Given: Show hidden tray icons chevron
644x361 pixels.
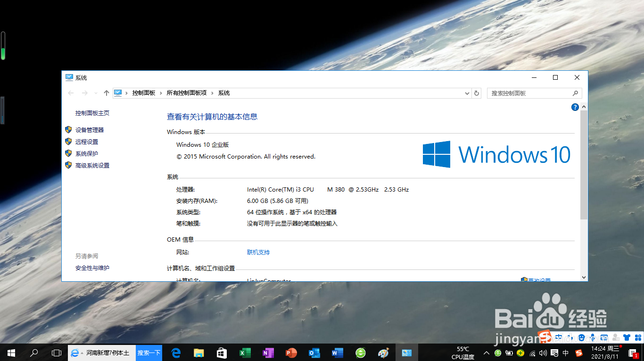Looking at the screenshot, I should [x=487, y=353].
